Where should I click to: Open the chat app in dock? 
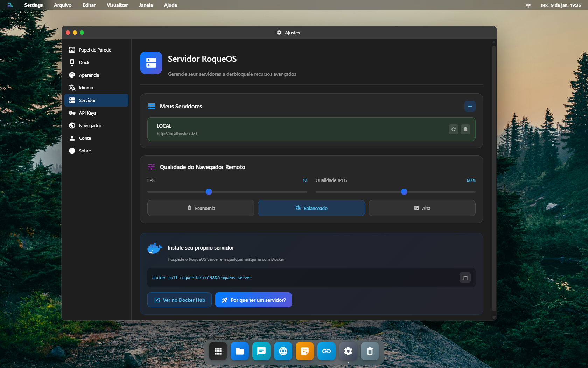click(261, 351)
